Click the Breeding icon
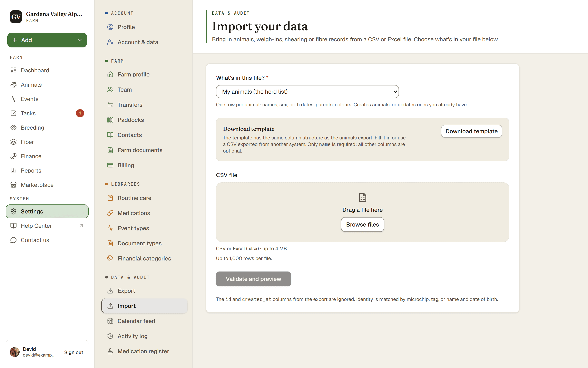 point(13,128)
